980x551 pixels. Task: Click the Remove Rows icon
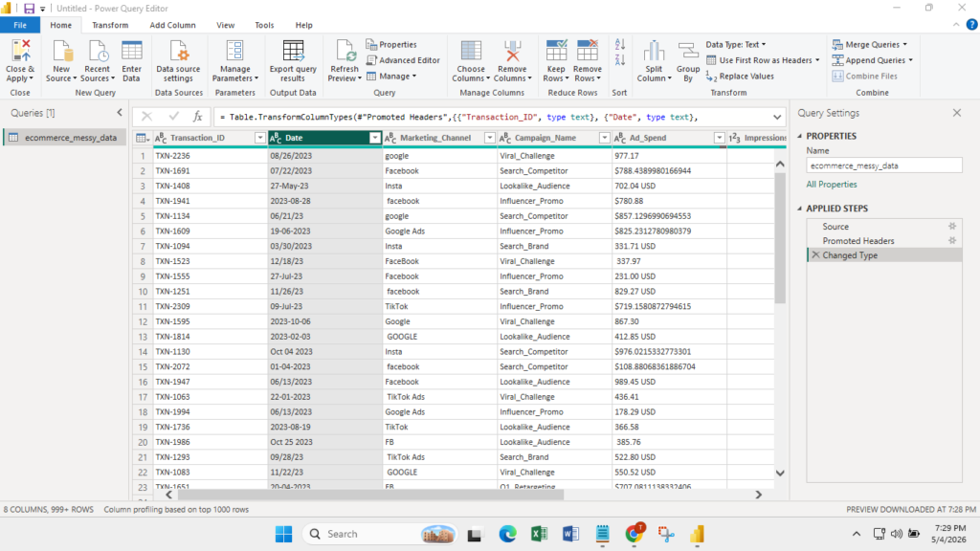[x=587, y=52]
